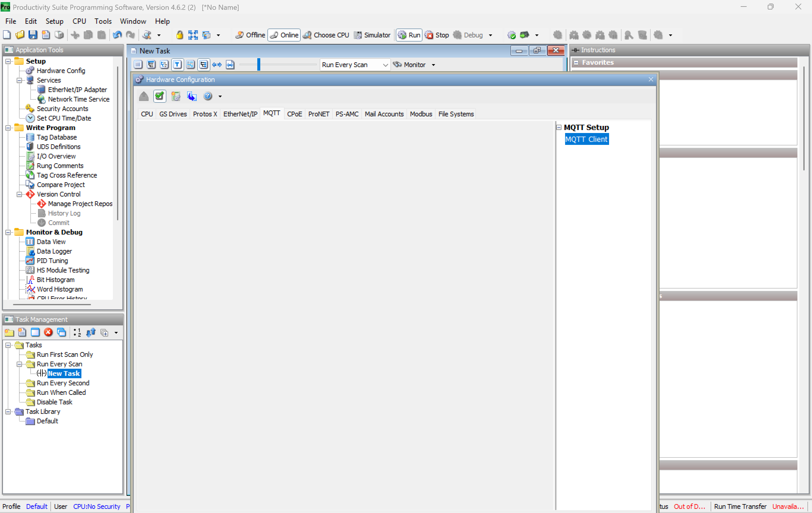Image resolution: width=812 pixels, height=513 pixels.
Task: Select MQTT Client in MQTT Setup tree
Action: [x=586, y=139]
